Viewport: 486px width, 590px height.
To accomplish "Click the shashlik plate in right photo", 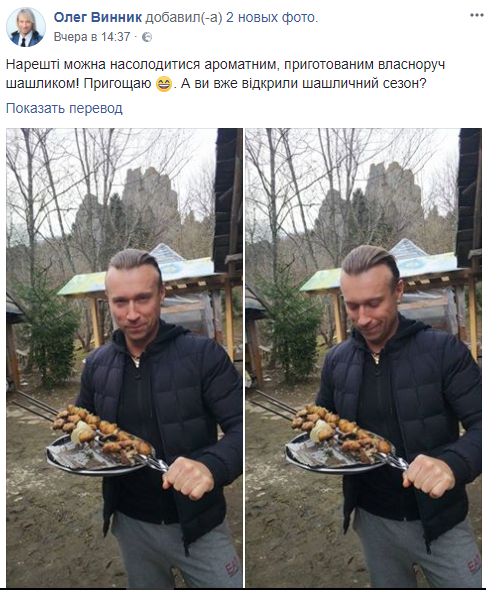I will tap(340, 440).
